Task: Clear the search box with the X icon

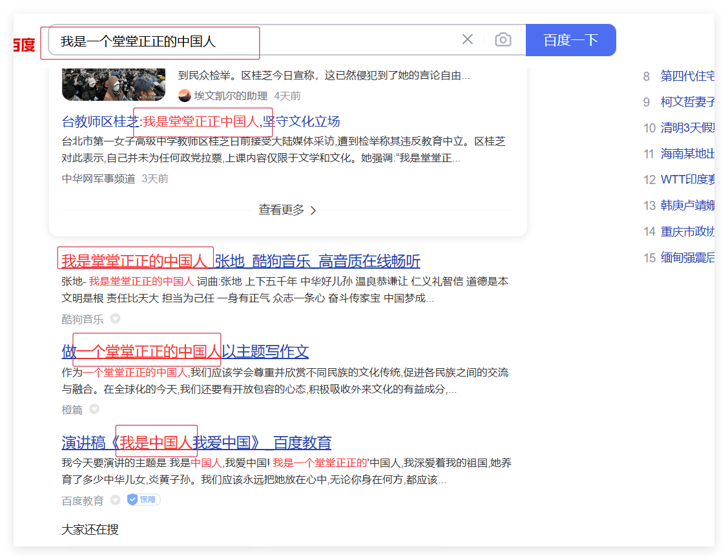Action: [x=468, y=39]
